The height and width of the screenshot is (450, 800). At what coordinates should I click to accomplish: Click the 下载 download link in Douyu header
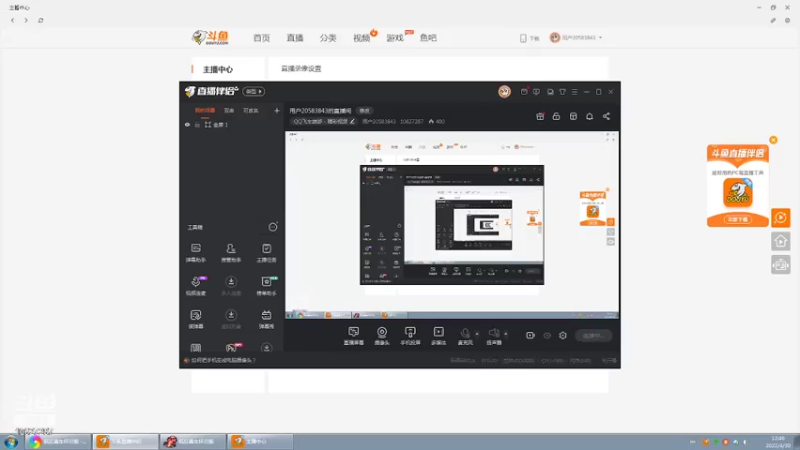click(x=530, y=38)
